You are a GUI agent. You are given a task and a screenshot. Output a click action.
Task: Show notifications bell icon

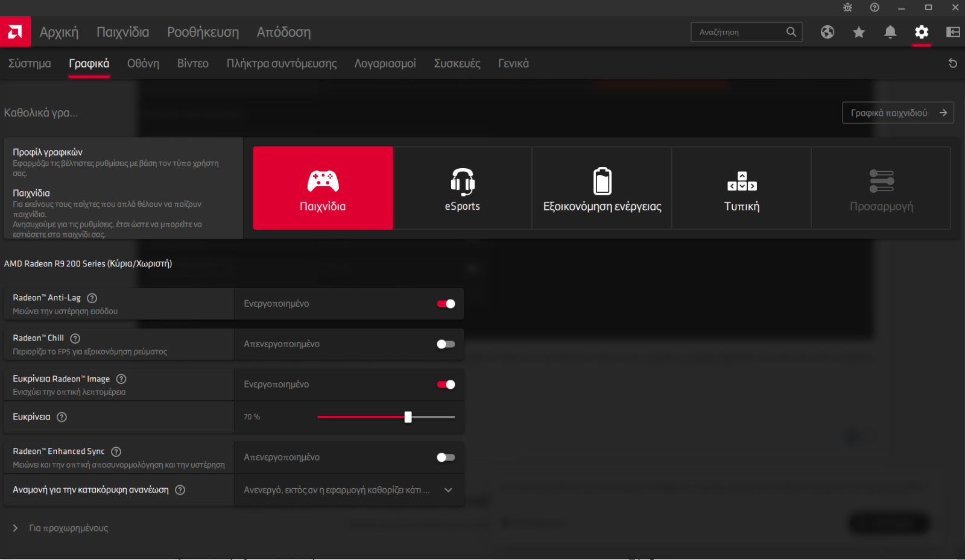tap(890, 32)
